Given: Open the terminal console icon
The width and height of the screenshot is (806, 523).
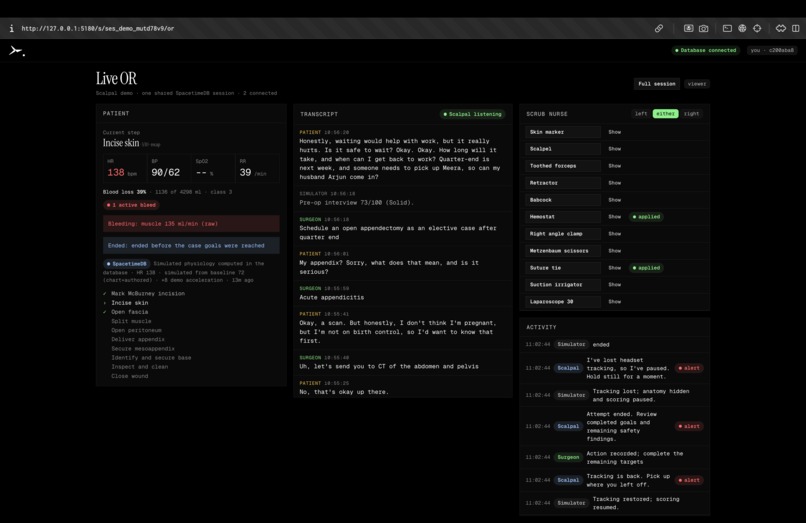Looking at the screenshot, I should point(727,29).
